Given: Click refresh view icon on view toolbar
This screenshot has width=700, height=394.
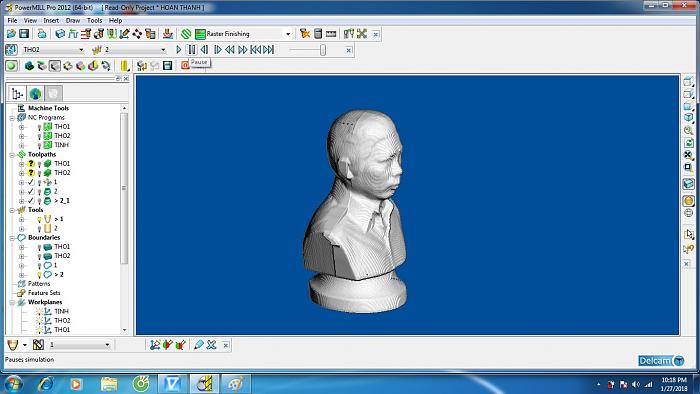Looking at the screenshot, I should tap(688, 142).
